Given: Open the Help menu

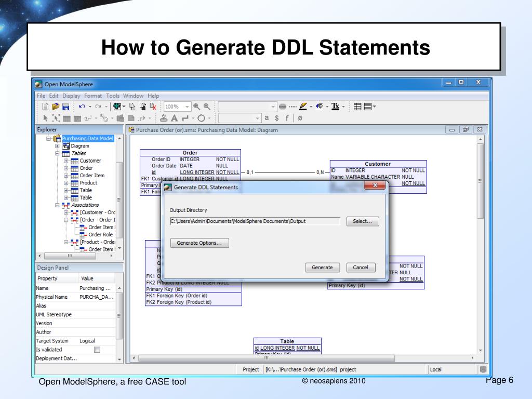Looking at the screenshot, I should [x=153, y=96].
